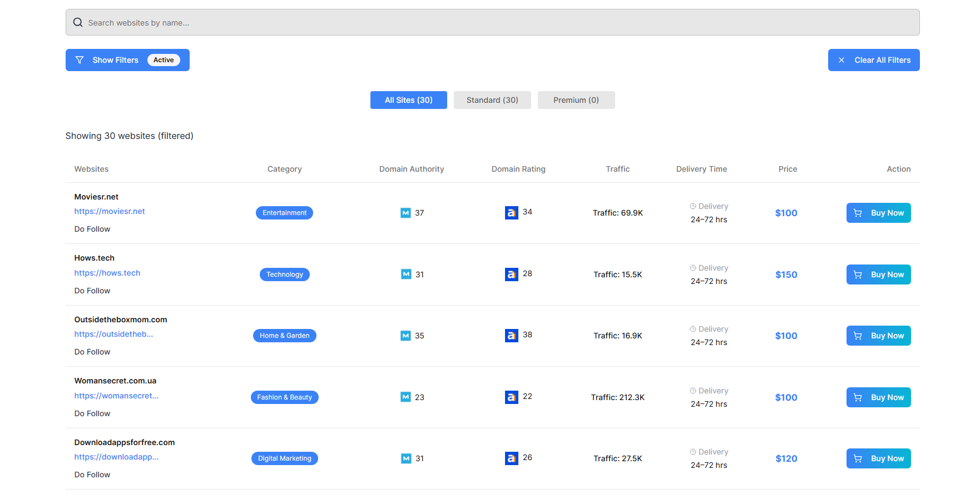This screenshot has height=499, width=980.
Task: Buy Now for Womansecret.com.ua listing
Action: (x=878, y=397)
